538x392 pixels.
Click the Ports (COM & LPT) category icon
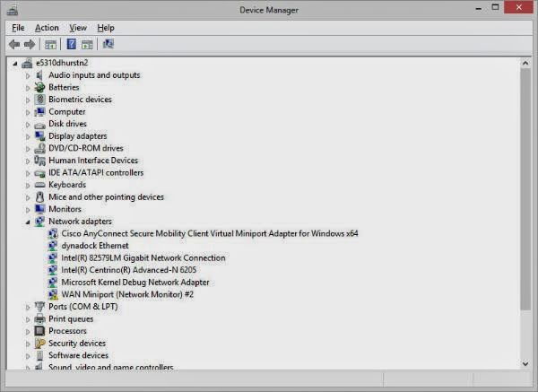pyautogui.click(x=39, y=307)
